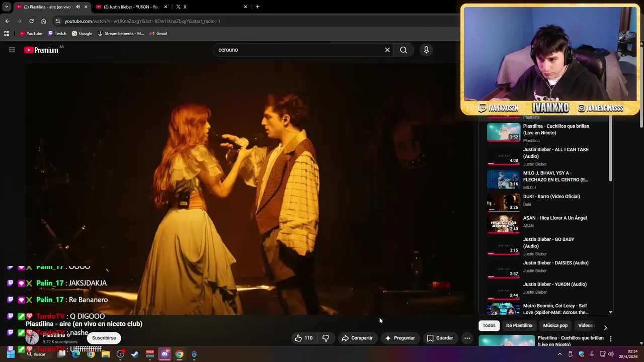Mute the Plastilina tab audio icon
This screenshot has height=362, width=644.
77,7
